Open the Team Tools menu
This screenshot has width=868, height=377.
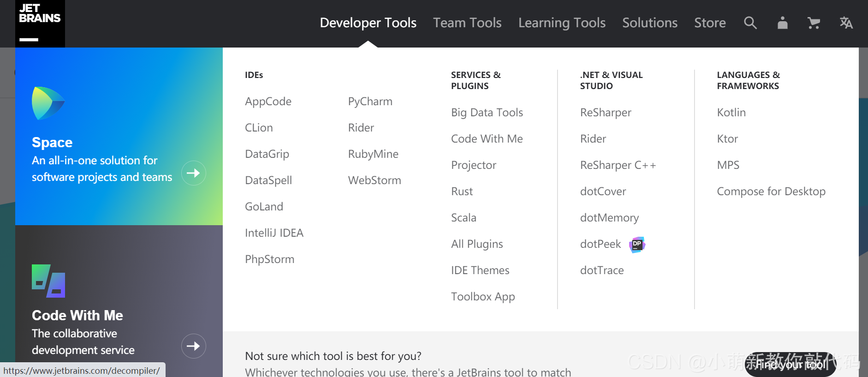[467, 23]
